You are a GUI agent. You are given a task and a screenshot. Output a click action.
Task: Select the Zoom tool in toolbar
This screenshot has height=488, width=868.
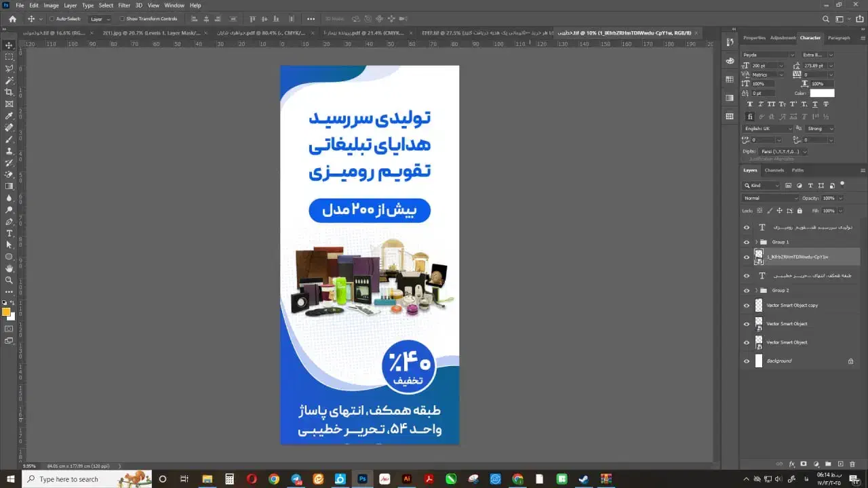coord(9,280)
